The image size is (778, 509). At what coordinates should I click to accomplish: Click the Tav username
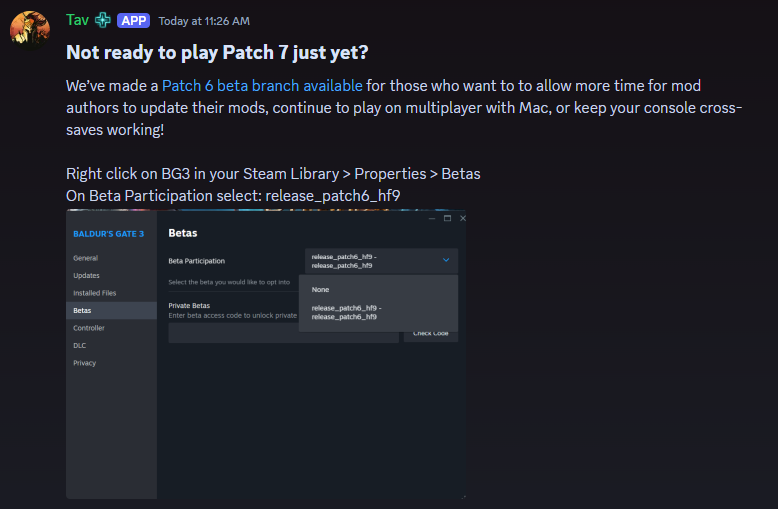[x=77, y=20]
